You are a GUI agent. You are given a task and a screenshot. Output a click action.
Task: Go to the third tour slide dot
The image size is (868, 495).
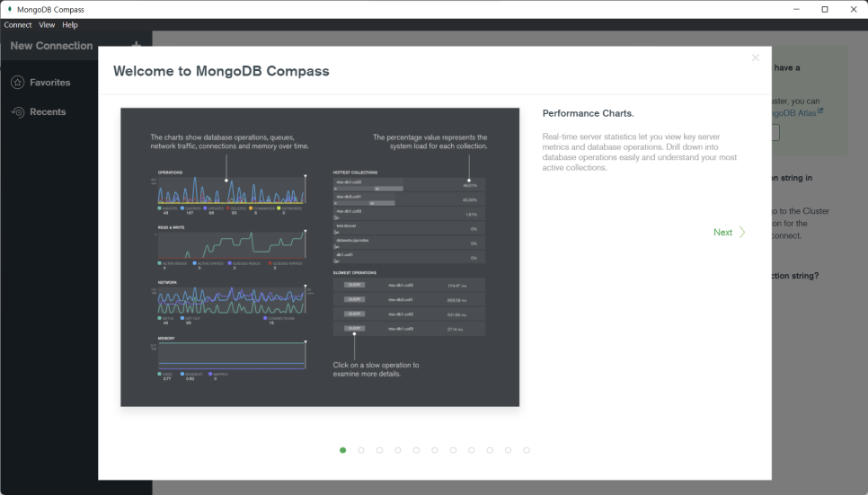[x=379, y=450]
